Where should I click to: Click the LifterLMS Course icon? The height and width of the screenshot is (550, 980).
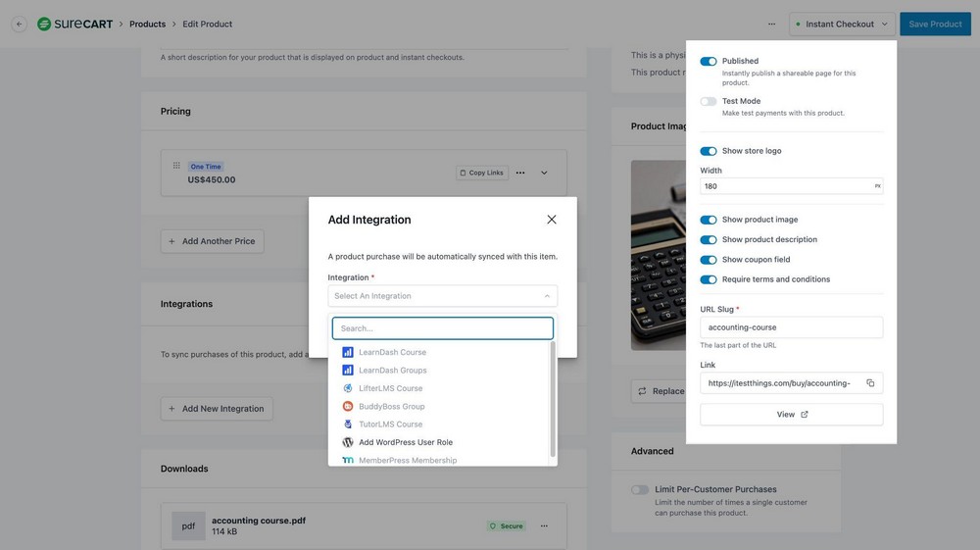point(348,388)
